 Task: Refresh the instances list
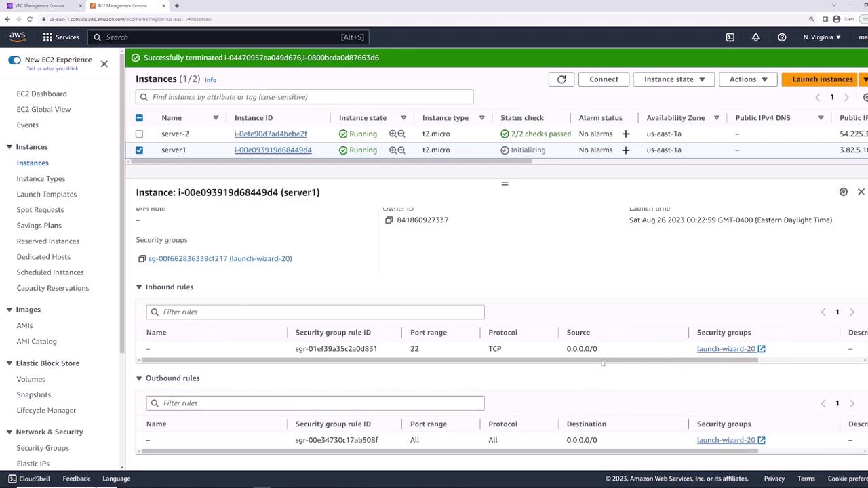pos(561,79)
